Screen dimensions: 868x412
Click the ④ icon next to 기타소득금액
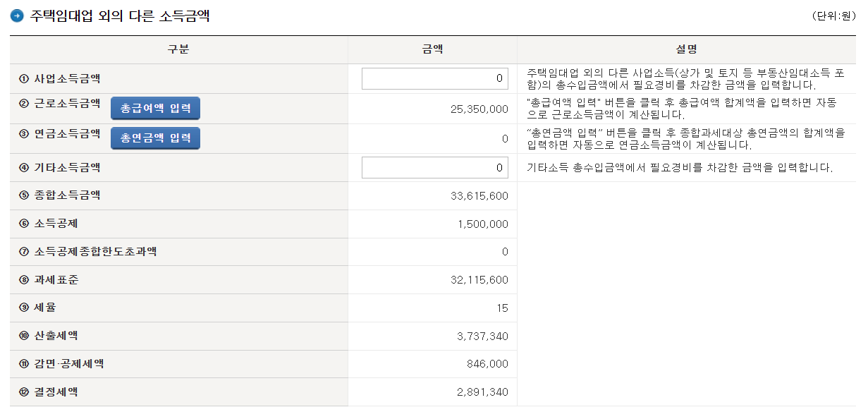pos(23,167)
